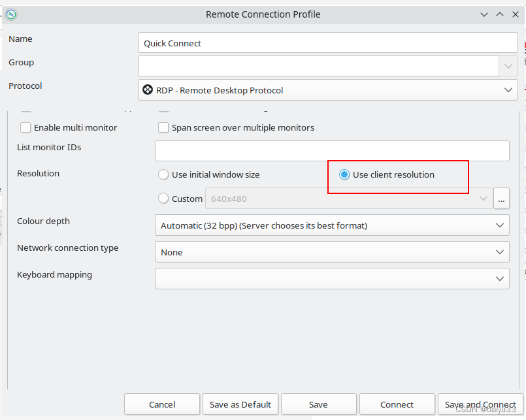Click the List monitor IDs input field
This screenshot has width=526, height=420.
pos(332,151)
